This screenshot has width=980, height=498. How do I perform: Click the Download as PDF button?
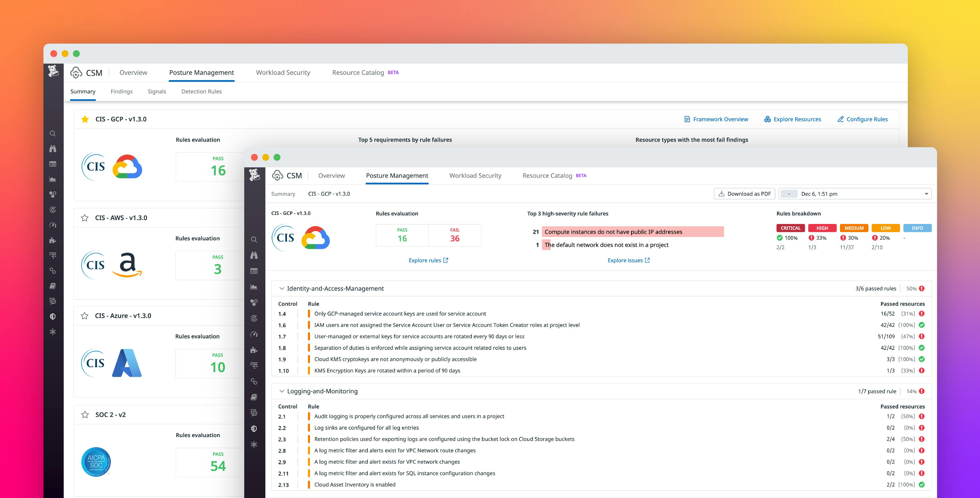click(x=744, y=194)
